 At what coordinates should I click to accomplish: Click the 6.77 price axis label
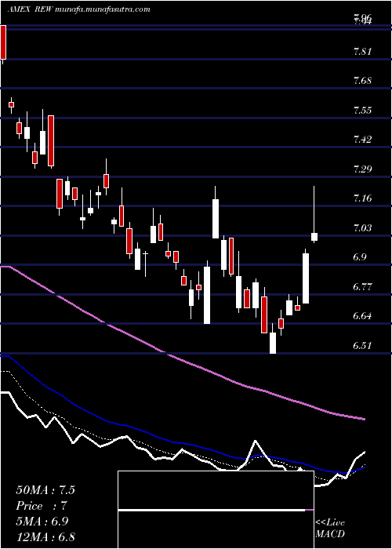tap(362, 287)
